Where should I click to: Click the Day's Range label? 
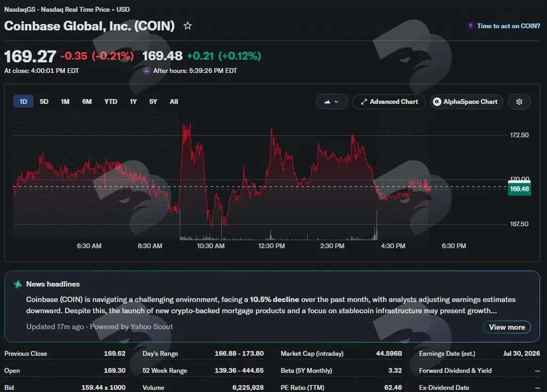[160, 354]
